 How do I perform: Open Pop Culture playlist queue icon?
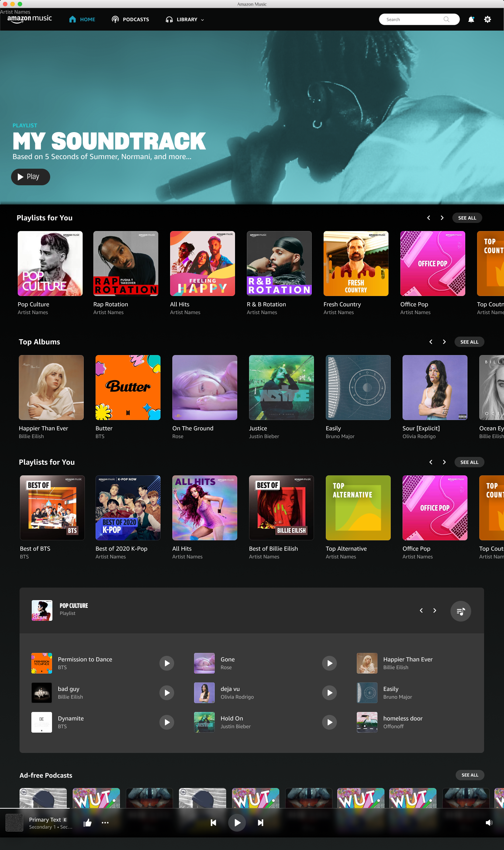click(460, 611)
